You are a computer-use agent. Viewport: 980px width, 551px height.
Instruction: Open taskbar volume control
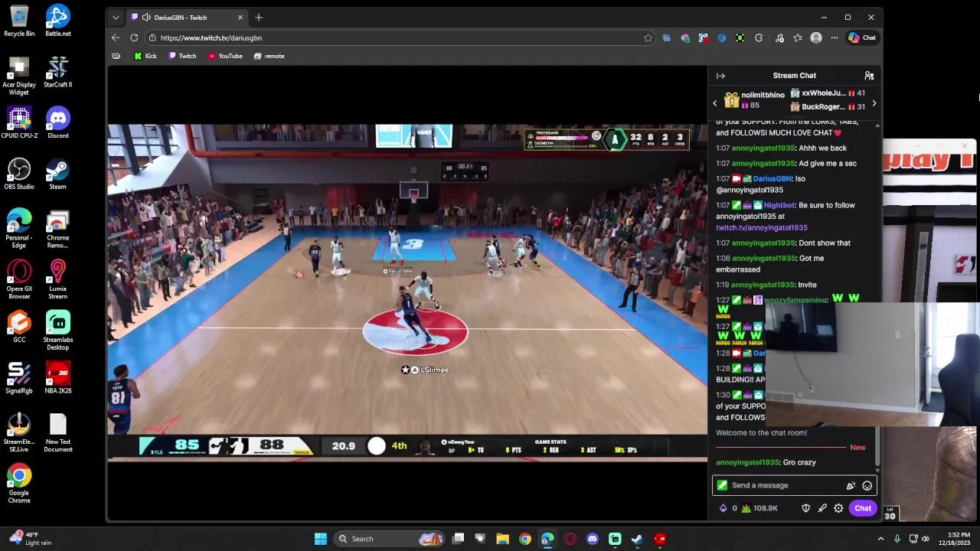click(926, 539)
